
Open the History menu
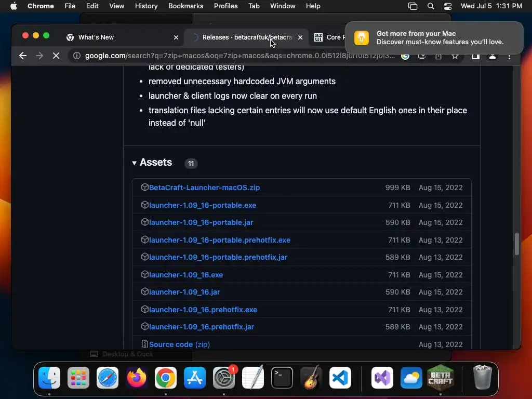point(146,6)
